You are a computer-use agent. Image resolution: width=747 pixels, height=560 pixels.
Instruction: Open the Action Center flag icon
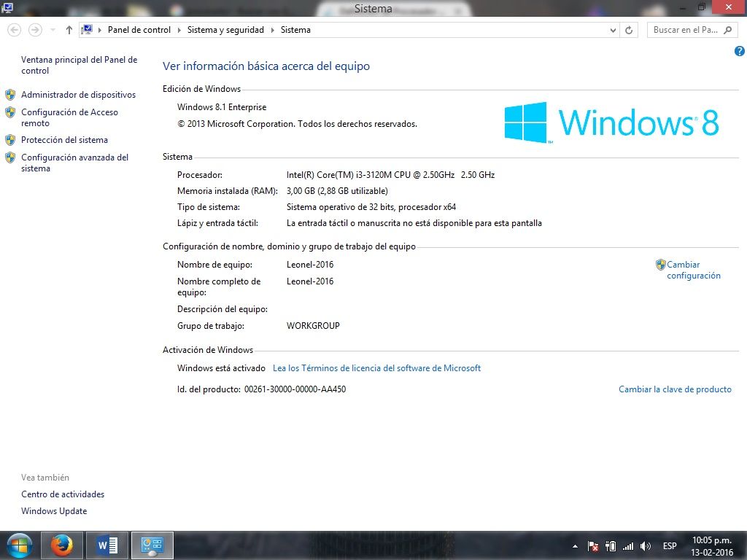coord(593,546)
